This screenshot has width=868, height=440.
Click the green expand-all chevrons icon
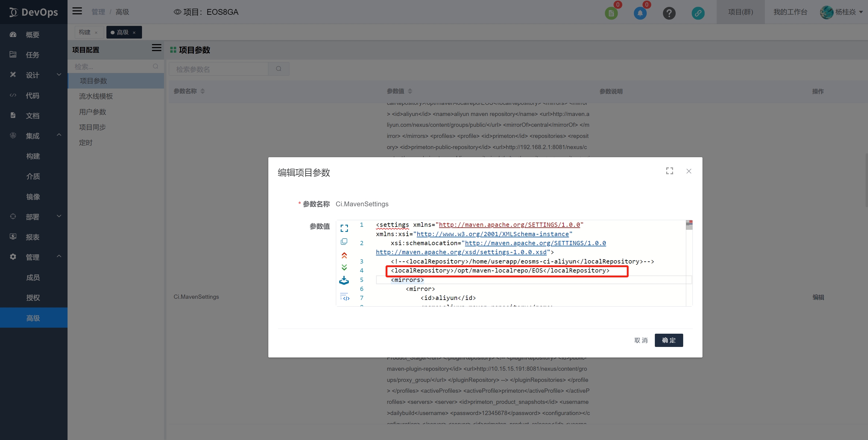click(x=344, y=267)
